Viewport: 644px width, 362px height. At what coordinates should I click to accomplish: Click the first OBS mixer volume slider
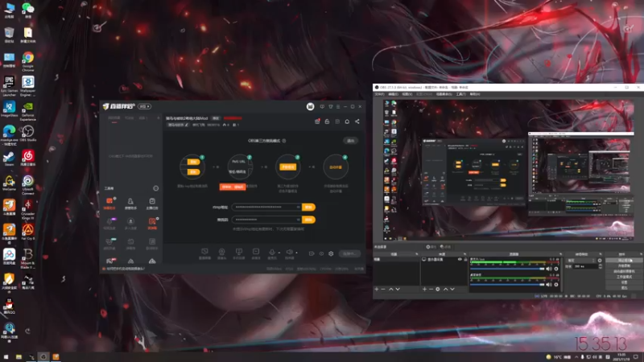(507, 269)
